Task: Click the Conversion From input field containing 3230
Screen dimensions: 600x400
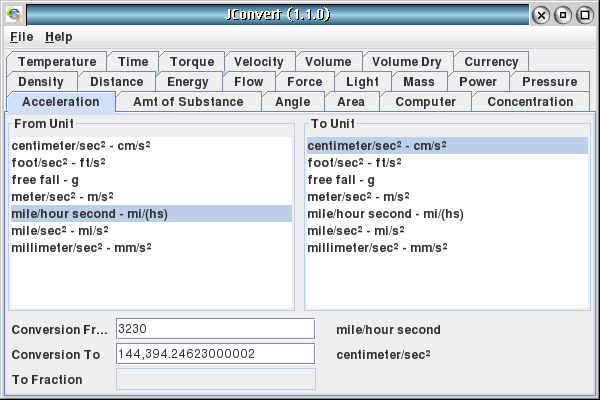Action: pos(215,329)
